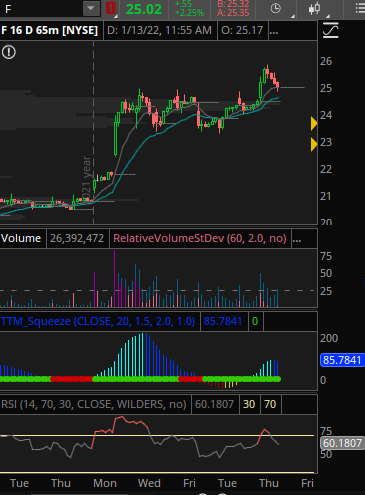This screenshot has width=365, height=495.
Task: Open the time frame clock menu
Action: [x=276, y=8]
